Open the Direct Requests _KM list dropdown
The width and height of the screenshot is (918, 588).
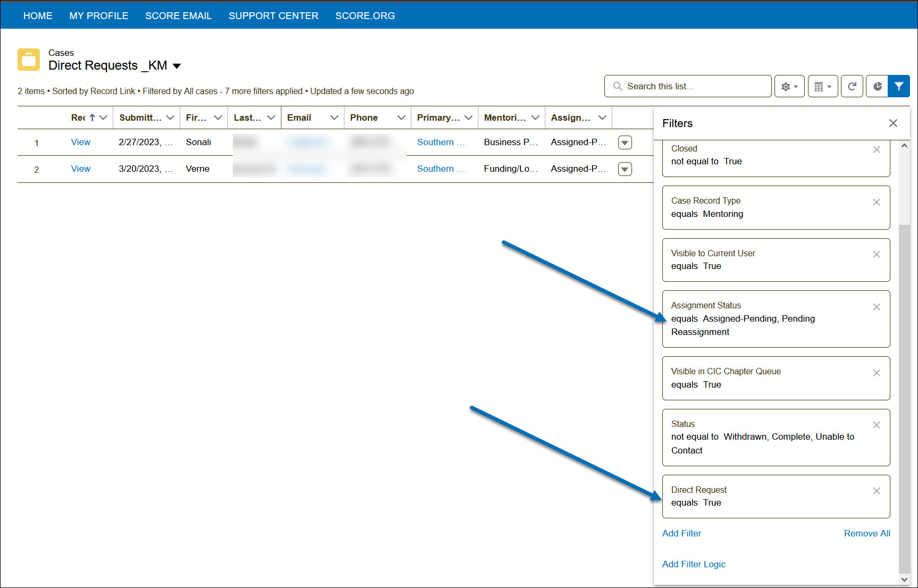177,66
